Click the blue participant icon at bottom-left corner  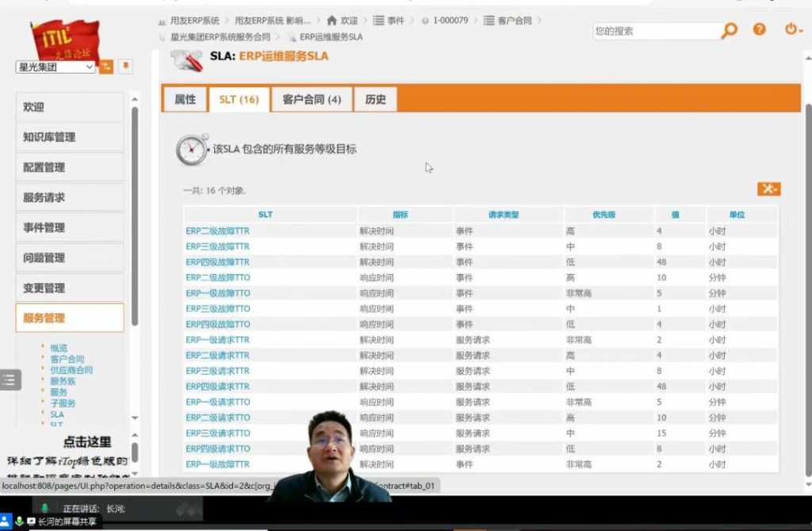coord(6,521)
